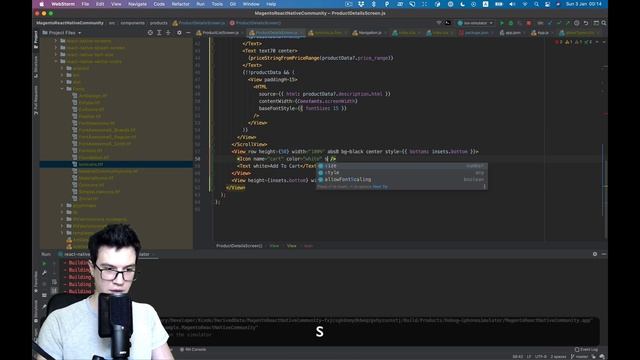640x360 pixels.
Task: Switch to the ProductListScreen.js editor tab
Action: click(x=218, y=33)
